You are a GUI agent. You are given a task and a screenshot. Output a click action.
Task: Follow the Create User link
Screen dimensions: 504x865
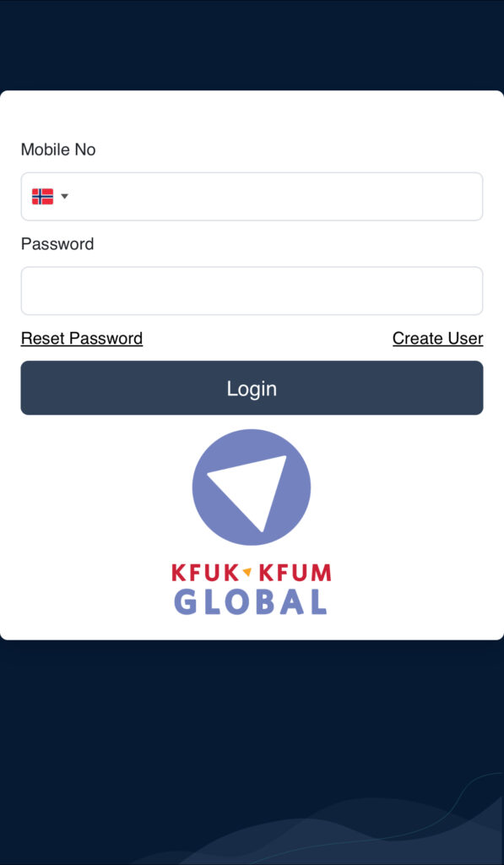point(438,338)
